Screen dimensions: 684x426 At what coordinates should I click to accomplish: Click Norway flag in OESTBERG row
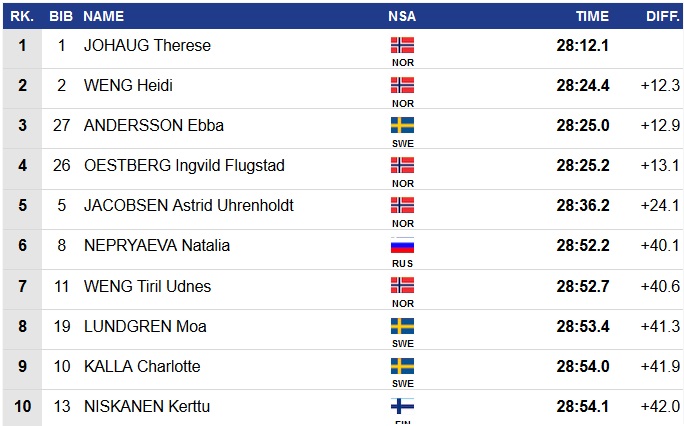click(402, 165)
